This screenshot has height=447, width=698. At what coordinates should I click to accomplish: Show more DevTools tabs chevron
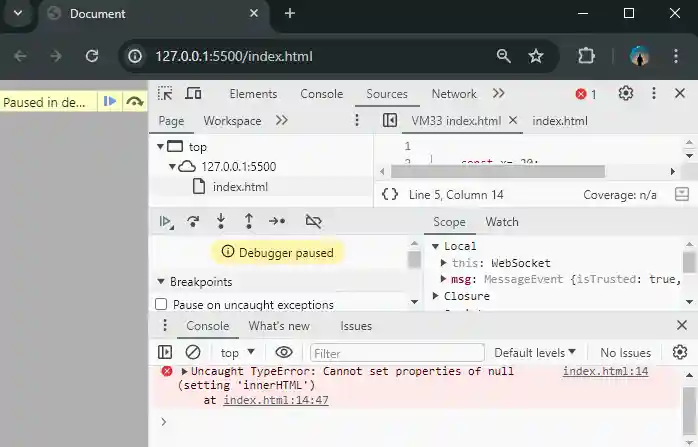[499, 93]
